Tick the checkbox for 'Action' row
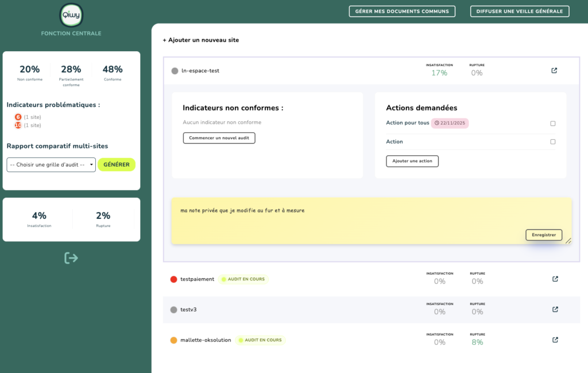 coord(553,142)
